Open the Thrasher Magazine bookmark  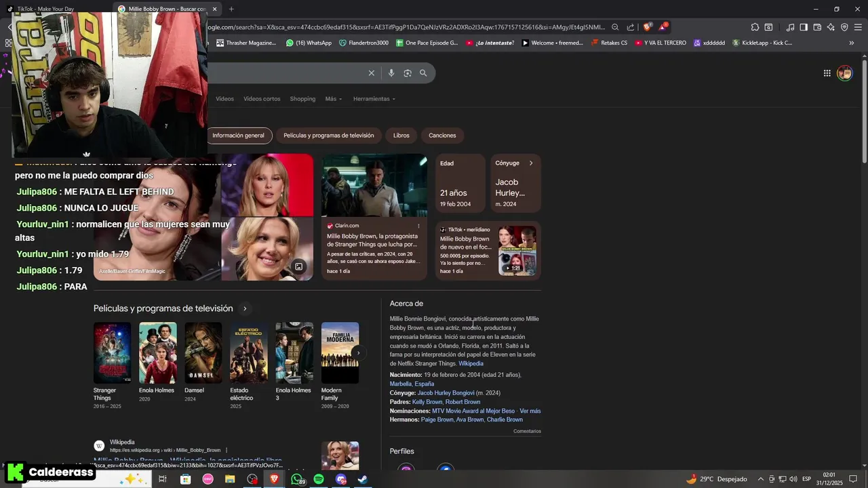pos(245,43)
